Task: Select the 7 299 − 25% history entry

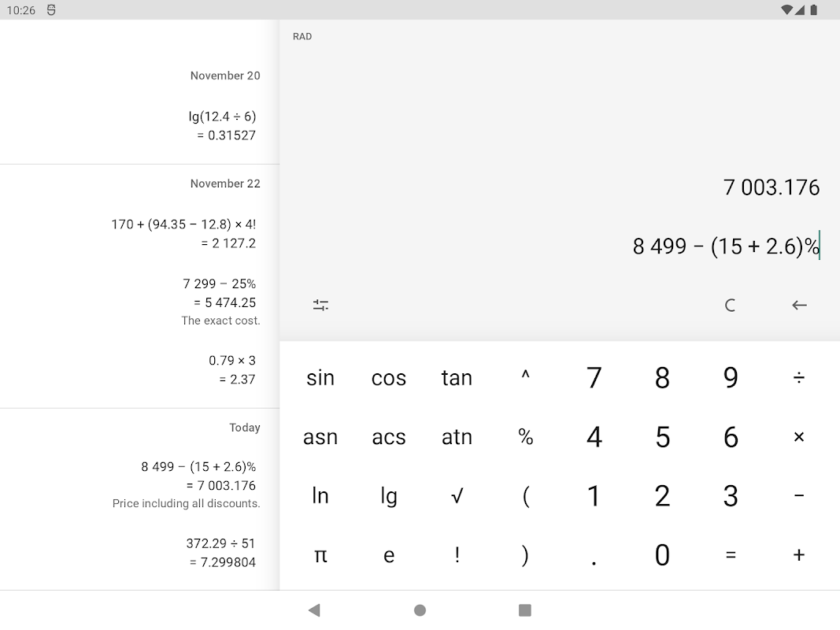Action: 219,293
